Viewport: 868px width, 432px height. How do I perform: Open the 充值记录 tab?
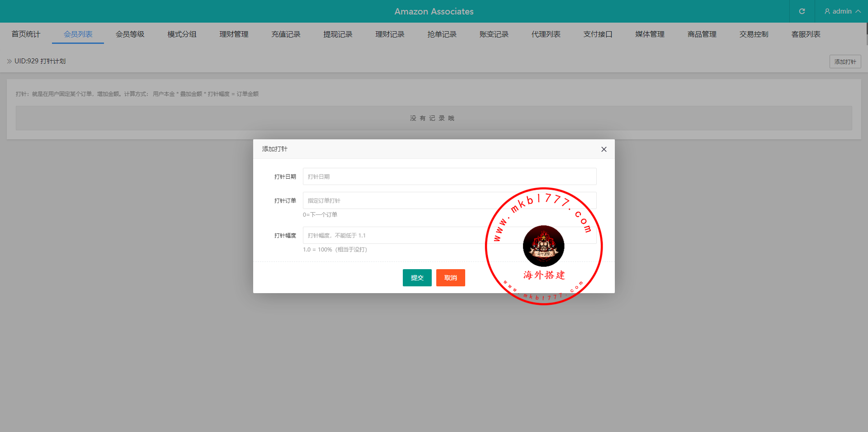pos(286,34)
